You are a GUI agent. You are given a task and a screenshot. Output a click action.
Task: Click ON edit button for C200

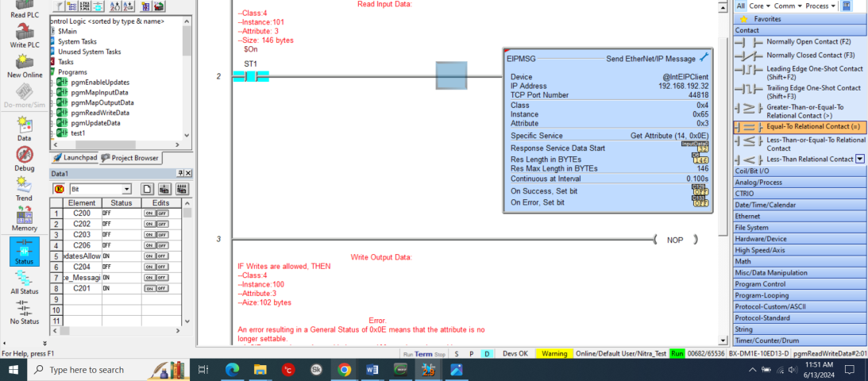[x=149, y=214]
